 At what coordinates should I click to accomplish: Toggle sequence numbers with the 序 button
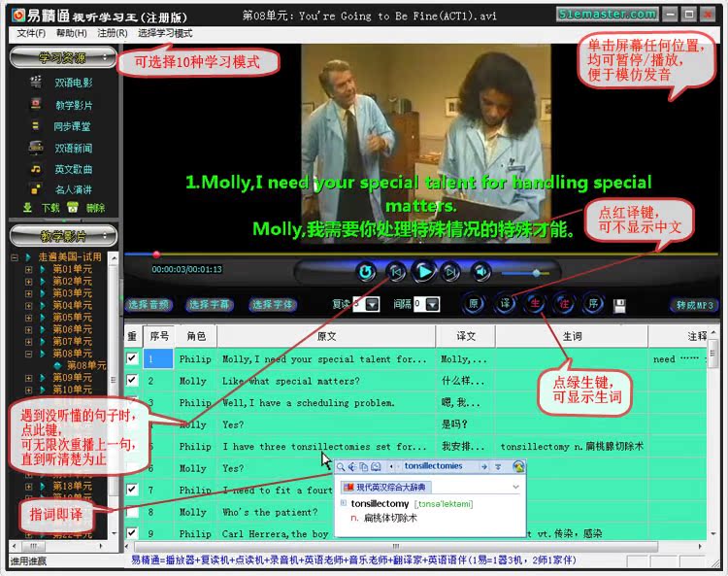593,304
